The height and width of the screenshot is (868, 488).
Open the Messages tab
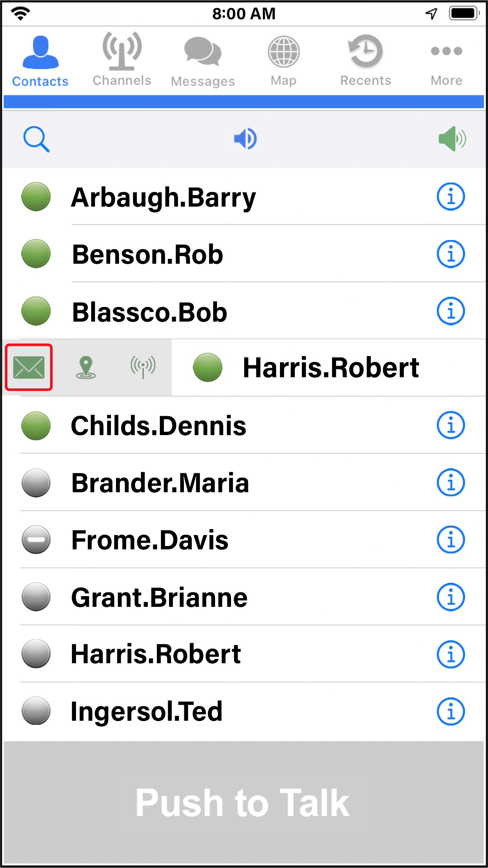(203, 61)
